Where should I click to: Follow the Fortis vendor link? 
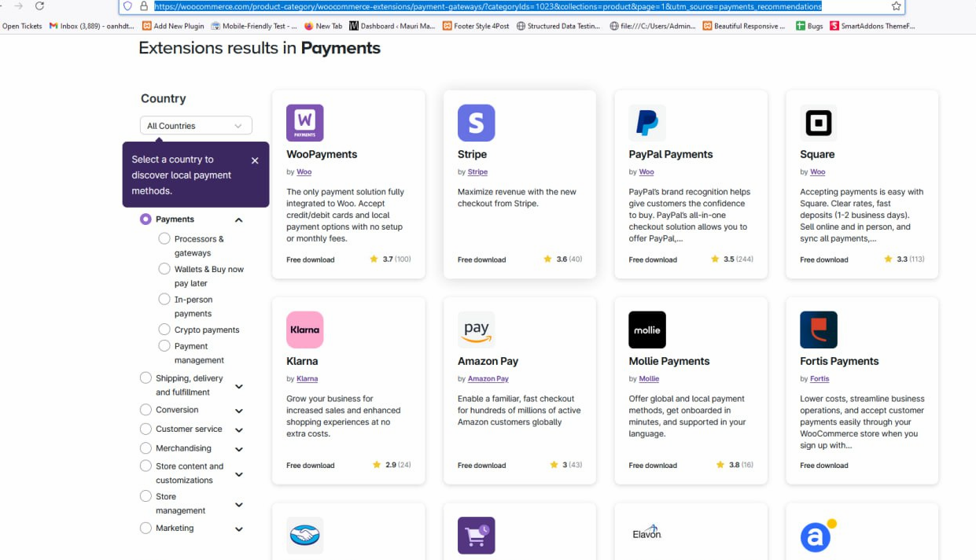(x=819, y=378)
